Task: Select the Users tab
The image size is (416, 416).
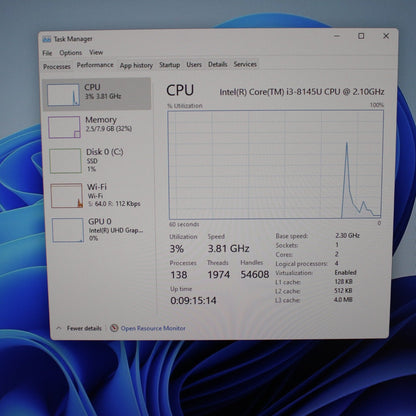Action: pyautogui.click(x=194, y=64)
